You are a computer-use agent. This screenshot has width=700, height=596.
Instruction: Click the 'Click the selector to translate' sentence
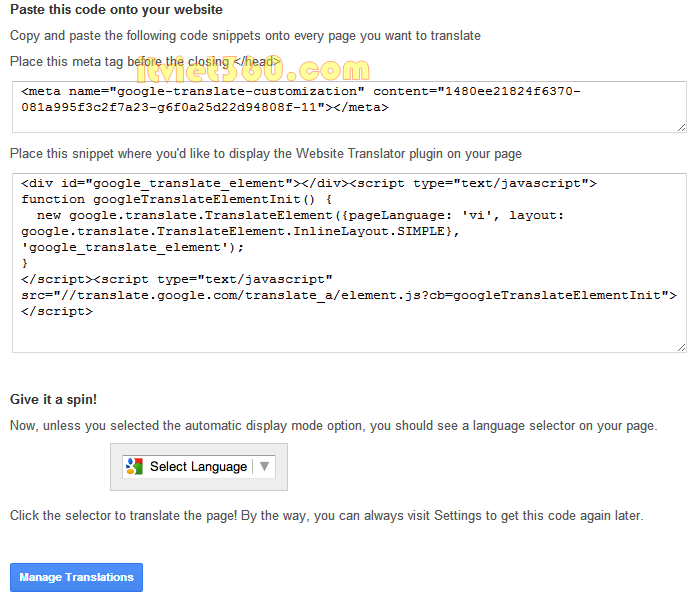[x=326, y=516]
